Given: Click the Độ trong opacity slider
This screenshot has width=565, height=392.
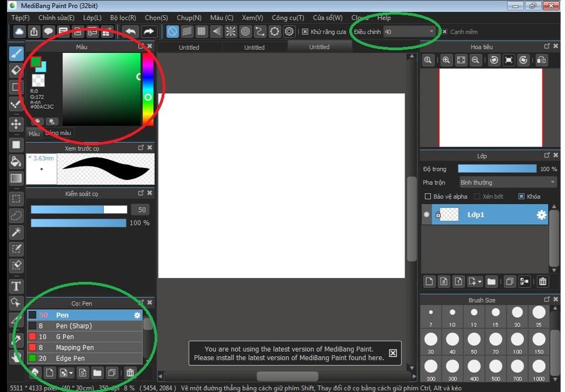Looking at the screenshot, I should pyautogui.click(x=497, y=169).
